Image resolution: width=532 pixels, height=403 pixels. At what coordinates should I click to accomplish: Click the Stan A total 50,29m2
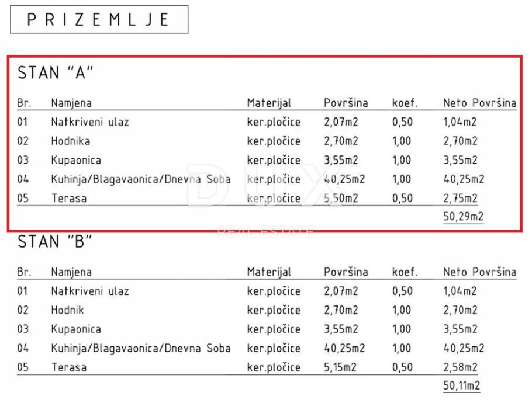click(x=463, y=217)
